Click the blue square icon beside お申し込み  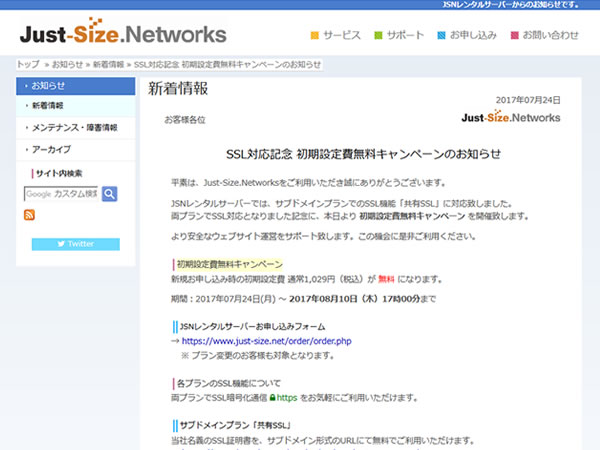click(x=441, y=36)
